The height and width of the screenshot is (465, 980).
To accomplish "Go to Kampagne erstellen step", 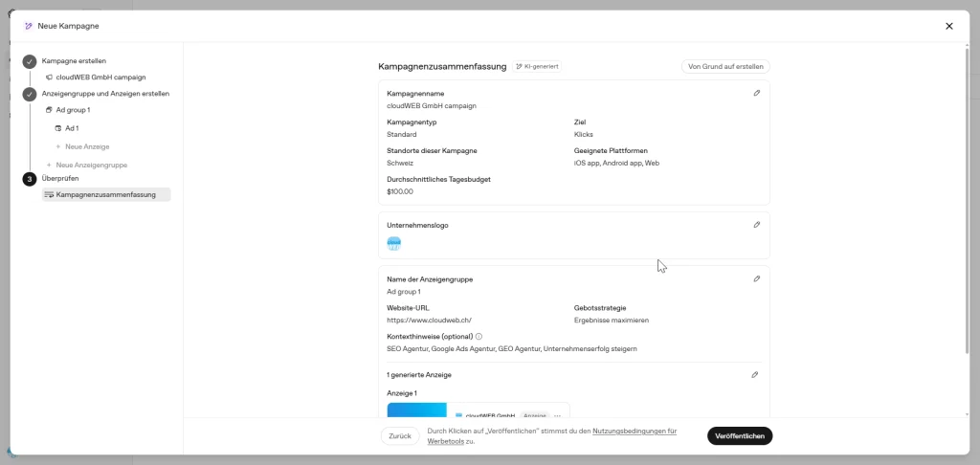I will (x=74, y=61).
